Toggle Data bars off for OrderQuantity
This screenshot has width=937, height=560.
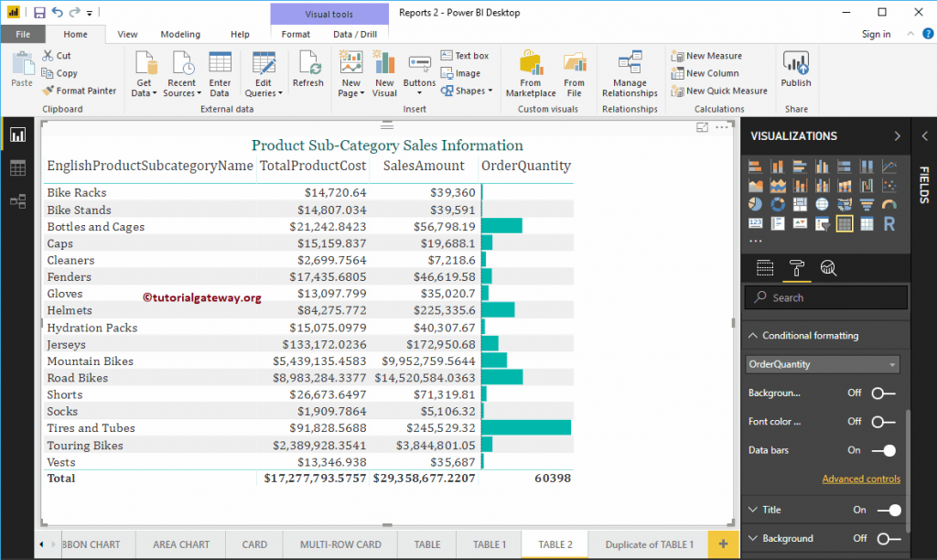point(886,450)
